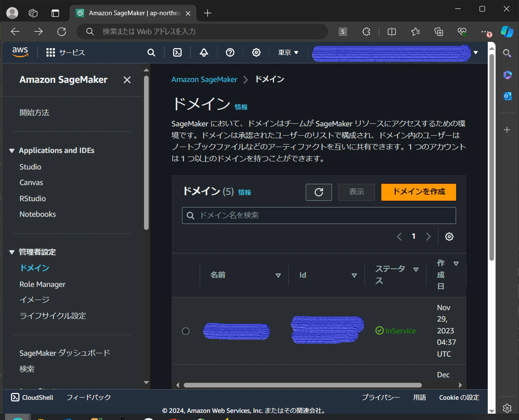Open AWS console settings gear in header

pos(256,52)
